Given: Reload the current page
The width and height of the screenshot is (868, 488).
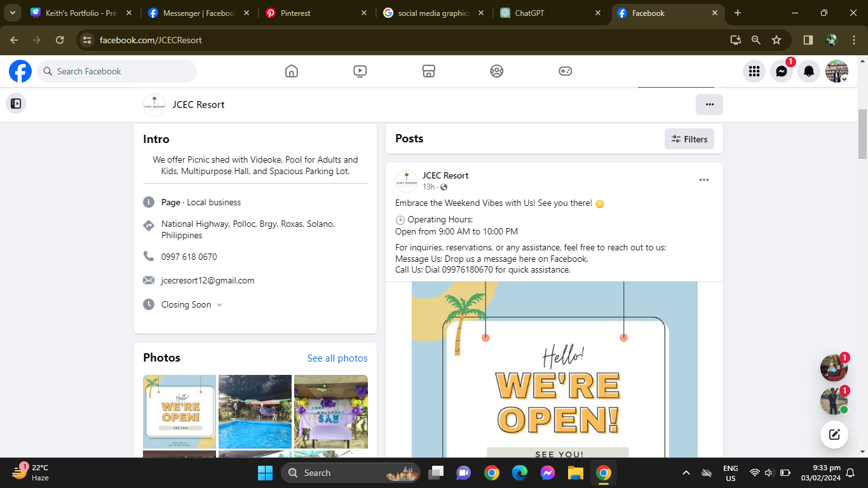Looking at the screenshot, I should [60, 40].
